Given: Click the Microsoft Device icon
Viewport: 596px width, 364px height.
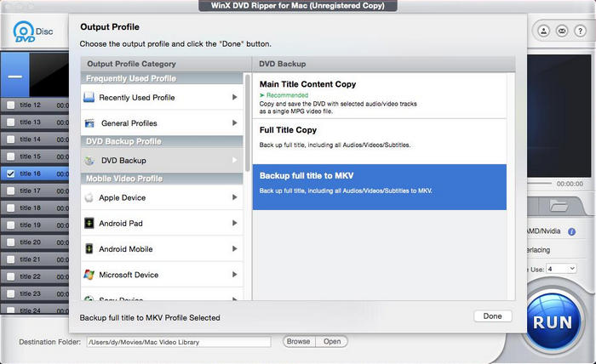Looking at the screenshot, I should tap(89, 275).
